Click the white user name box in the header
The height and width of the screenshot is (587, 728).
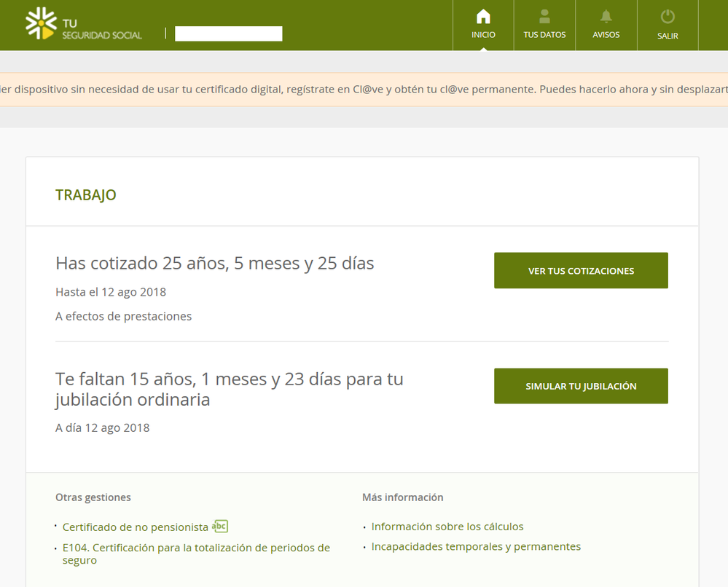coord(228,34)
